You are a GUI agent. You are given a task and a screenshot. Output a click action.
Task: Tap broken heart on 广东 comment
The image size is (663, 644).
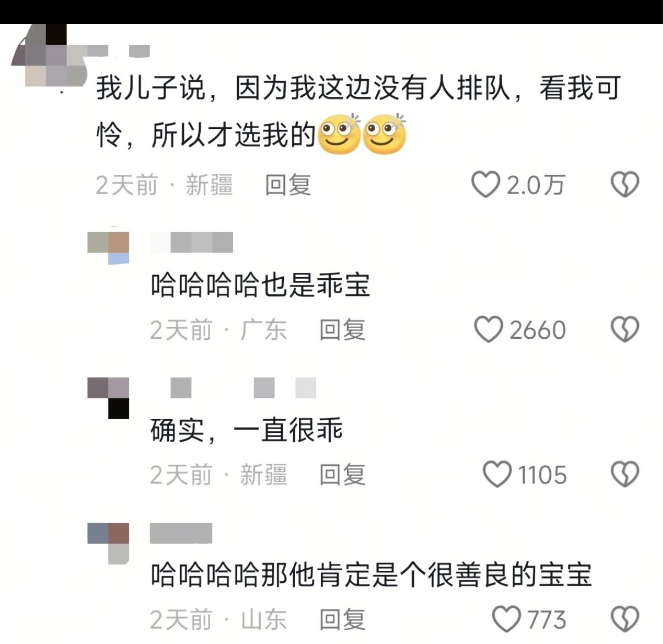625,329
